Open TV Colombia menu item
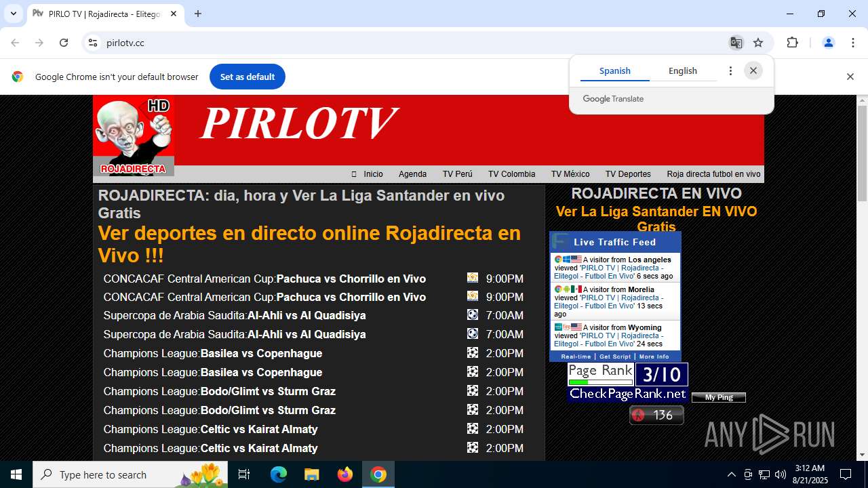The width and height of the screenshot is (868, 488). [x=511, y=174]
